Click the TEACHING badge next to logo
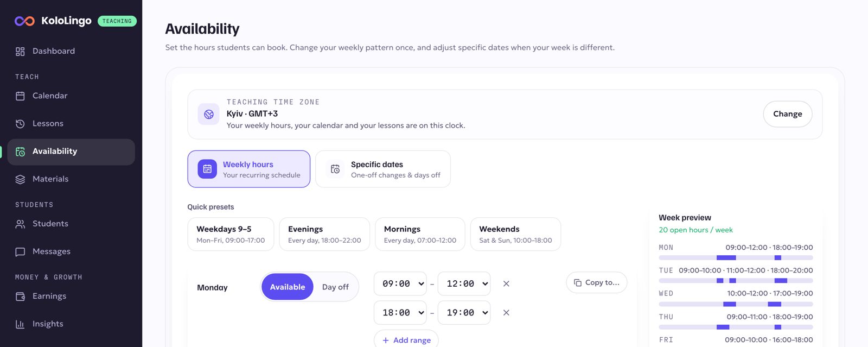Screen dimensions: 868x347 (117, 21)
